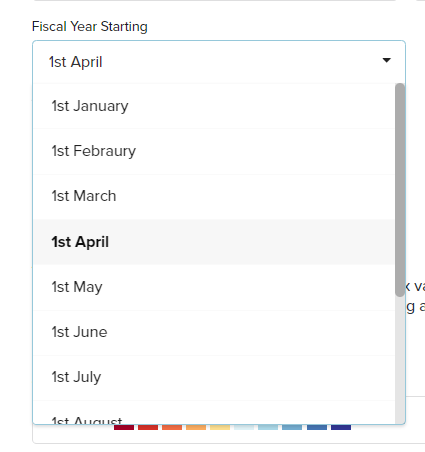Open the Fiscal Year Starting dropdown

click(x=219, y=62)
